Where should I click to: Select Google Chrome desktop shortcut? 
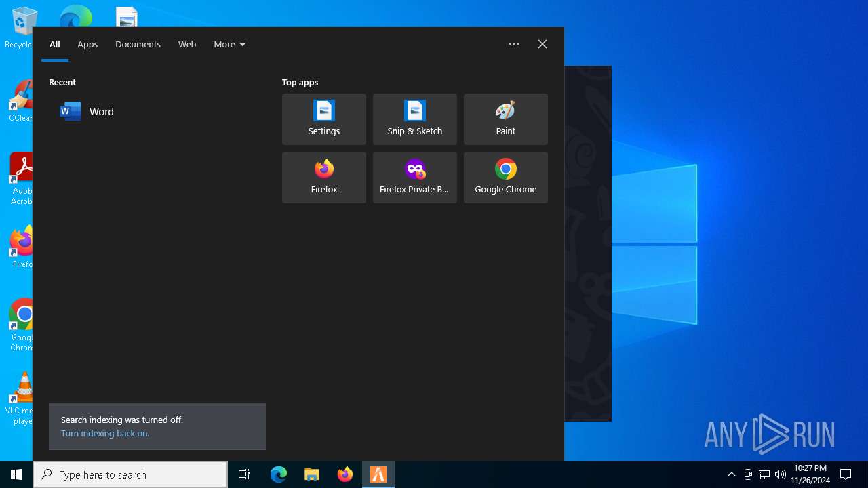coord(20,325)
